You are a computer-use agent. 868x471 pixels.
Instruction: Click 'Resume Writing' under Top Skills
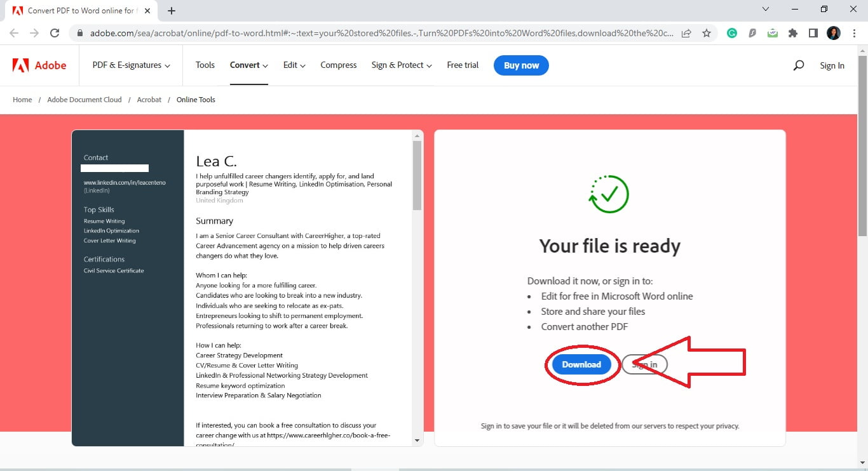104,221
